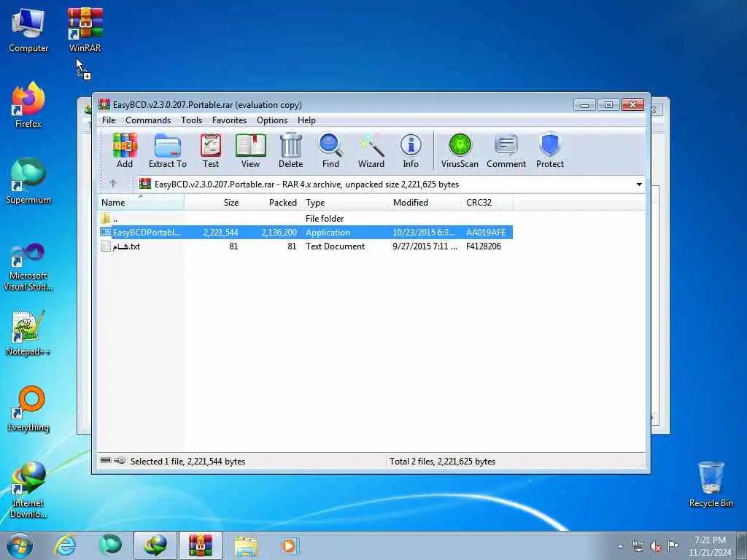Start VirusScan on the archive

[x=460, y=150]
